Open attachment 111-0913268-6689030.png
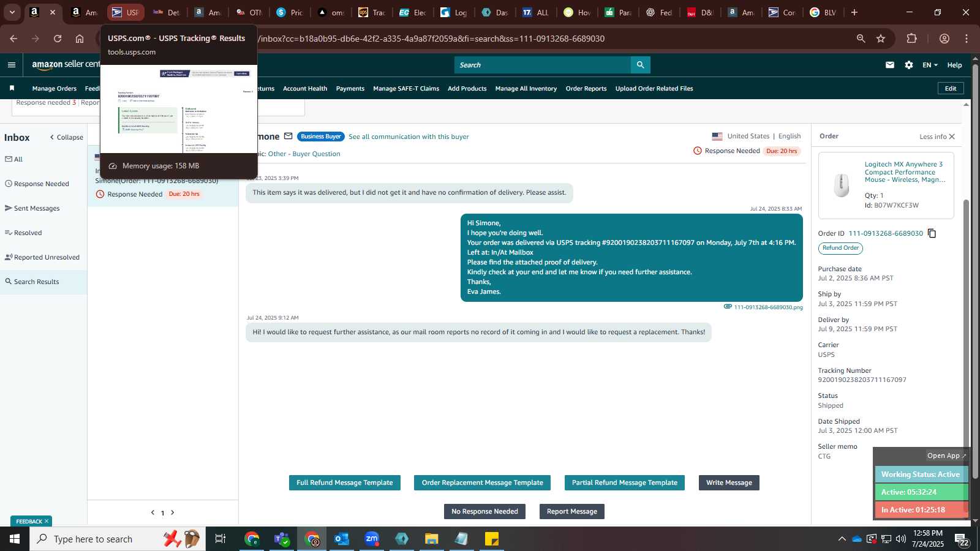 click(x=768, y=307)
